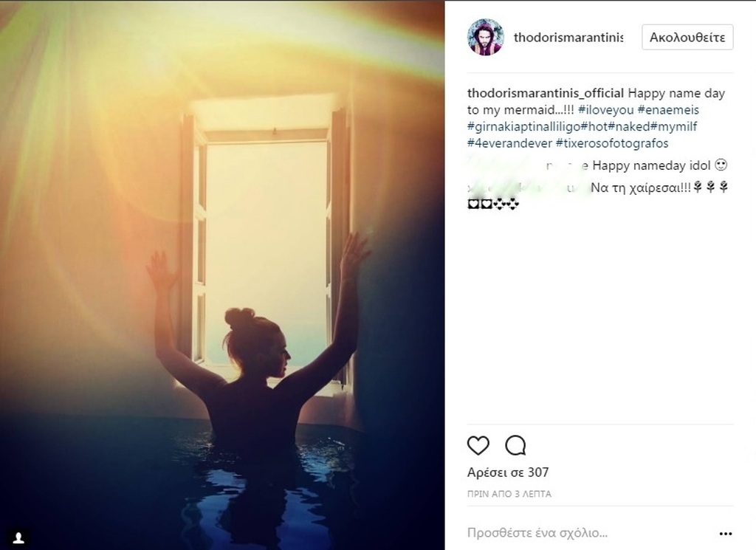Click the main post photo
The width and height of the screenshot is (756, 550).
222,275
